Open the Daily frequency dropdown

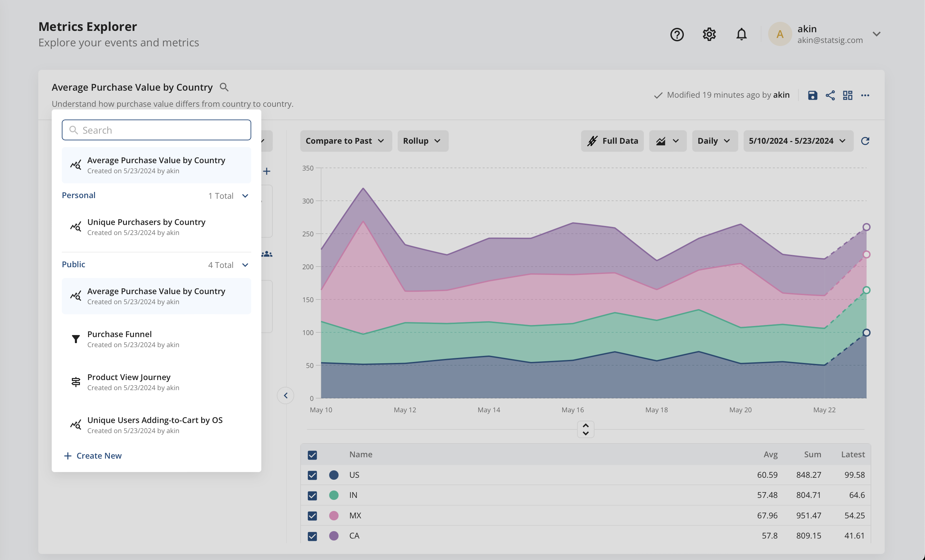(x=714, y=140)
